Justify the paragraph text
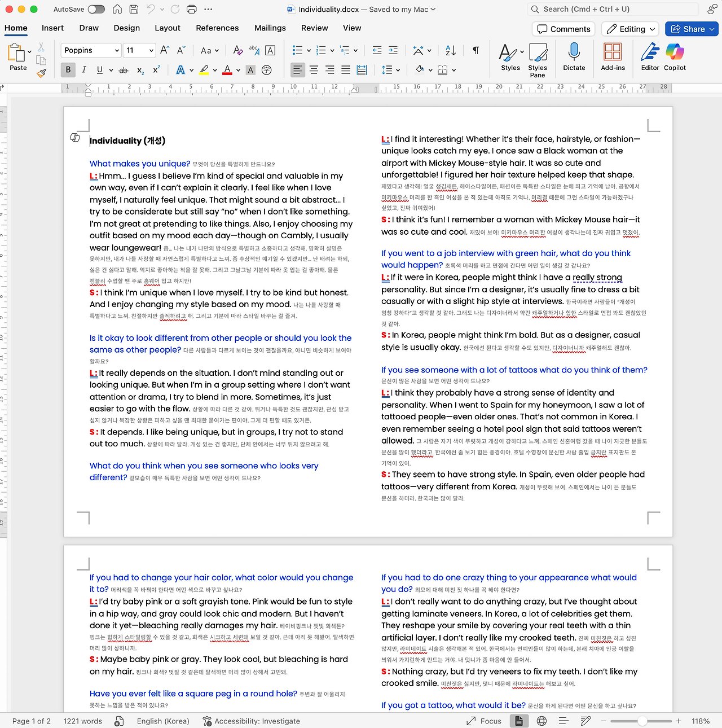Screen dimensions: 722x728 [x=346, y=70]
